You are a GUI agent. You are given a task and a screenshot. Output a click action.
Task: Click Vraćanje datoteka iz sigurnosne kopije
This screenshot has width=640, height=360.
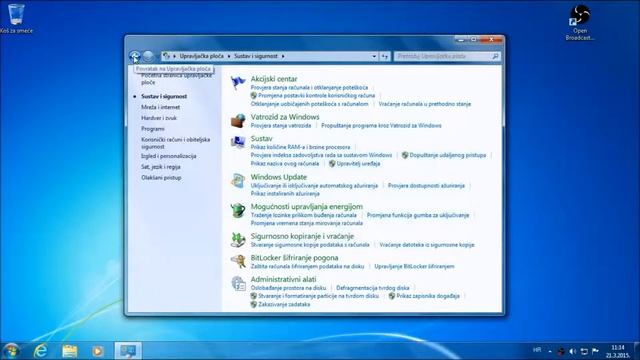click(x=427, y=245)
